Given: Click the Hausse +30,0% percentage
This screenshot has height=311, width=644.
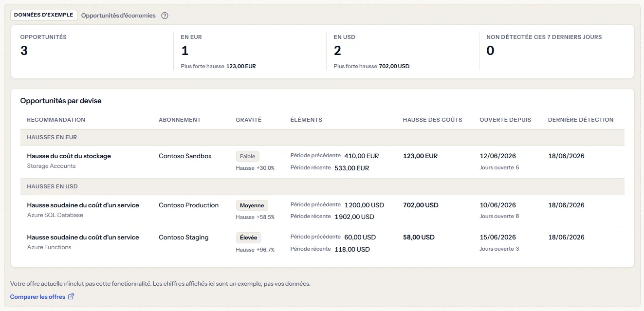Looking at the screenshot, I should 256,168.
